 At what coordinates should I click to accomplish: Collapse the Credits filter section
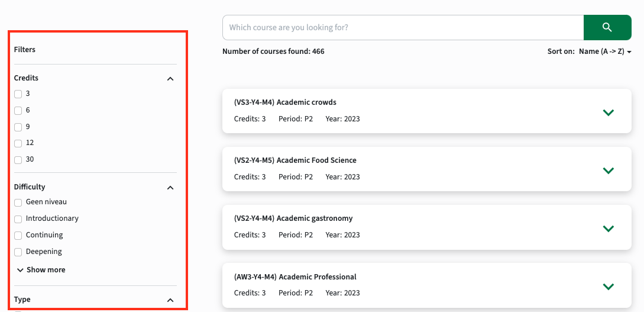170,79
